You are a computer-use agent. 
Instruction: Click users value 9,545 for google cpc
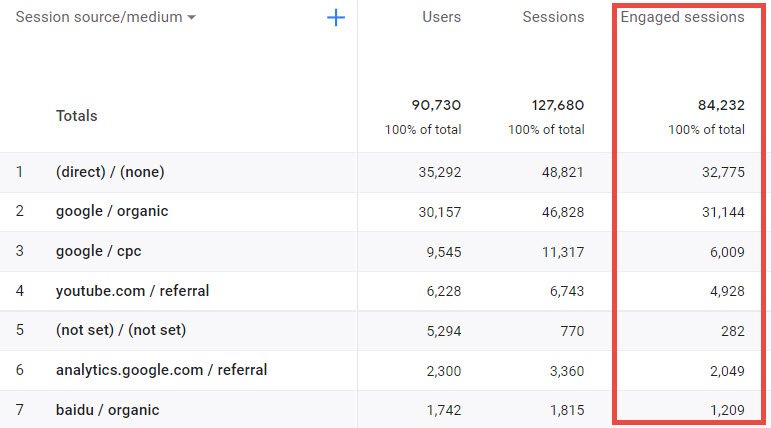(444, 252)
